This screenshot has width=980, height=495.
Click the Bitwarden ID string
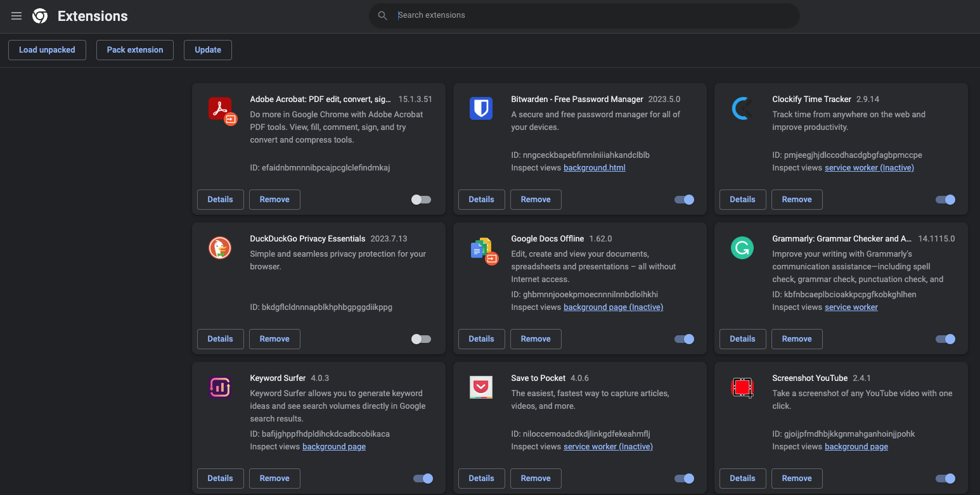point(581,155)
